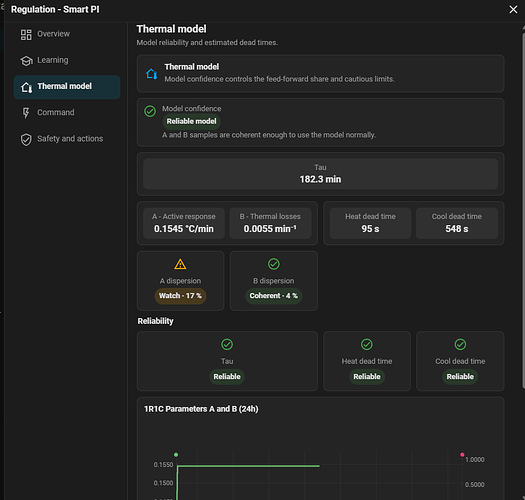Click the Thermal model house icon in sidebar
This screenshot has width=525, height=500.
[26, 87]
